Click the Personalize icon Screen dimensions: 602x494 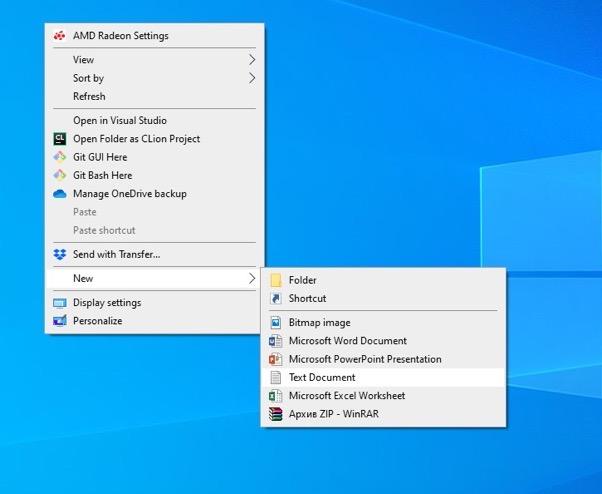(x=60, y=321)
